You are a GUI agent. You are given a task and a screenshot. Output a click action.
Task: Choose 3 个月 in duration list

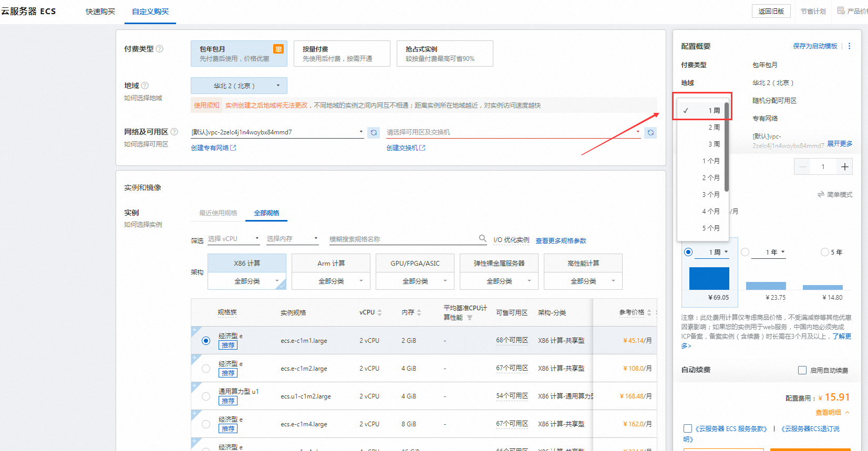[x=702, y=194]
